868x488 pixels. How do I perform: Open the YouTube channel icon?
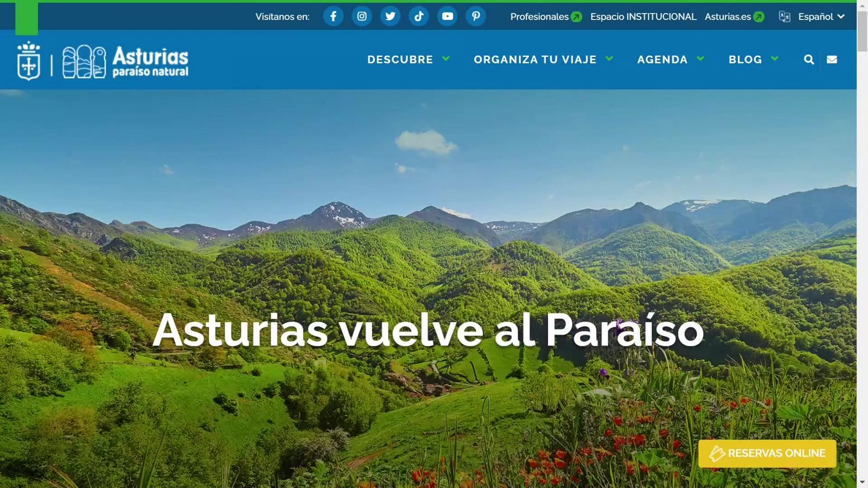(447, 16)
